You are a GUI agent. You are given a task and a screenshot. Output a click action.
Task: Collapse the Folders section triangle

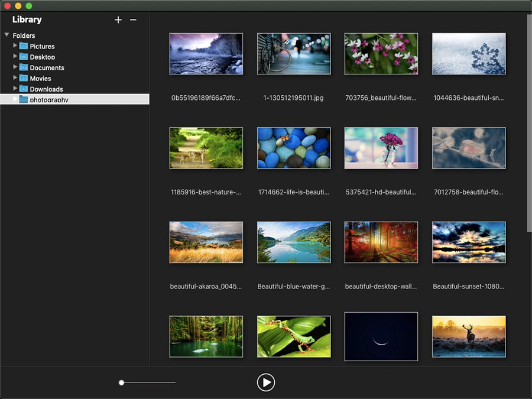coord(7,35)
